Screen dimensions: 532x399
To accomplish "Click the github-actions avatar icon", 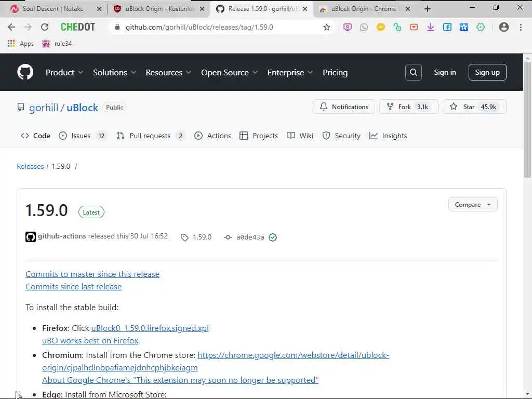I will point(31,237).
